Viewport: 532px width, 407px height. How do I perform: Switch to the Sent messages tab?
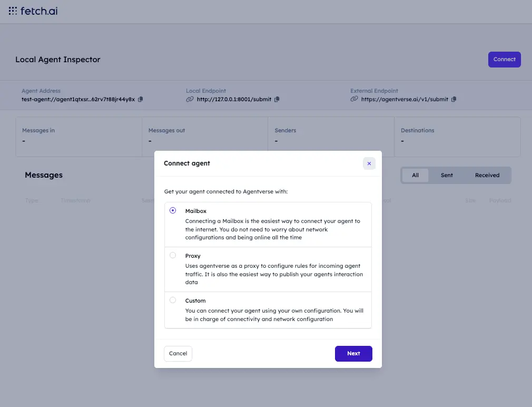(447, 175)
